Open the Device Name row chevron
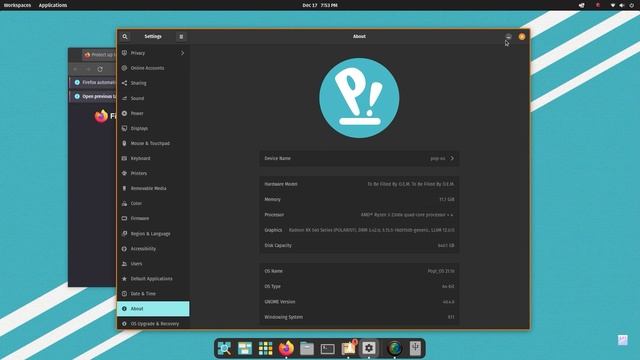 click(452, 158)
